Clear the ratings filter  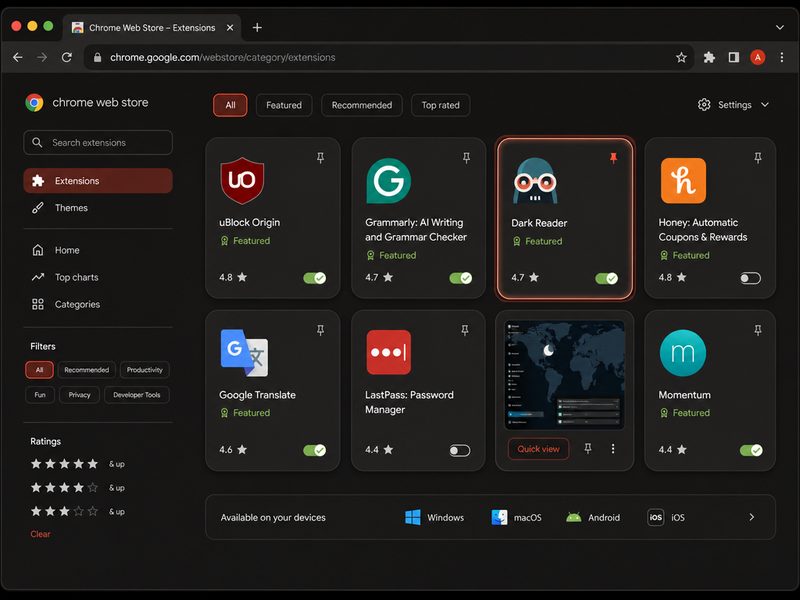(x=40, y=534)
